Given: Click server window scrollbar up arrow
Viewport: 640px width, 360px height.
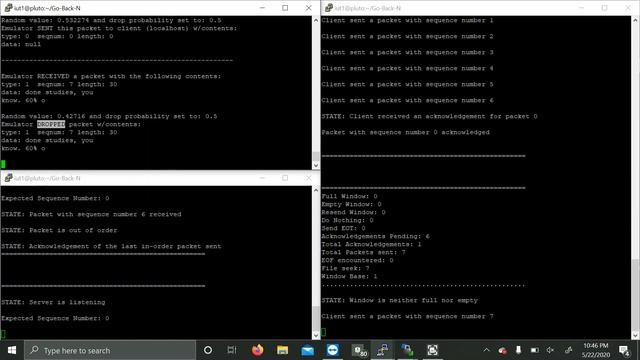Looking at the screenshot, I should click(x=316, y=190).
